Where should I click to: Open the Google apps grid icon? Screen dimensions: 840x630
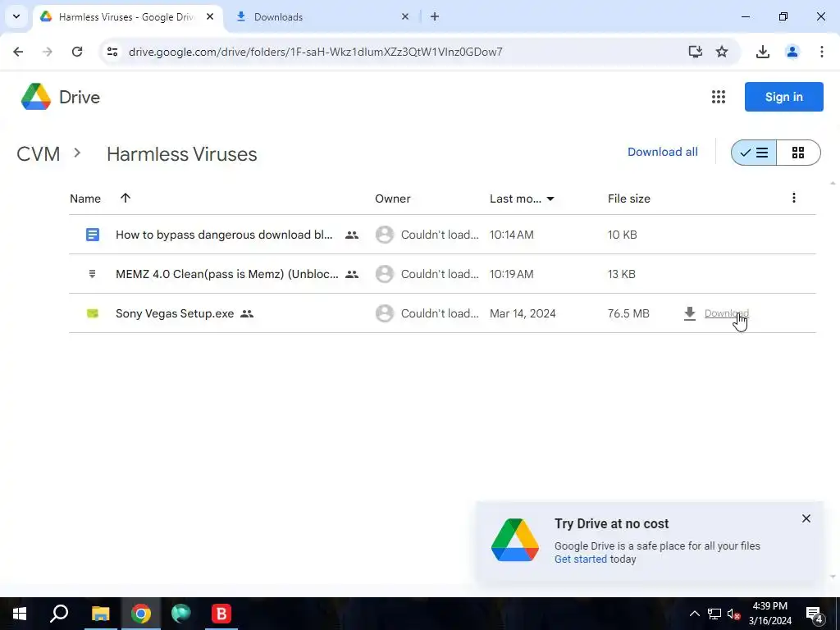pyautogui.click(x=719, y=97)
